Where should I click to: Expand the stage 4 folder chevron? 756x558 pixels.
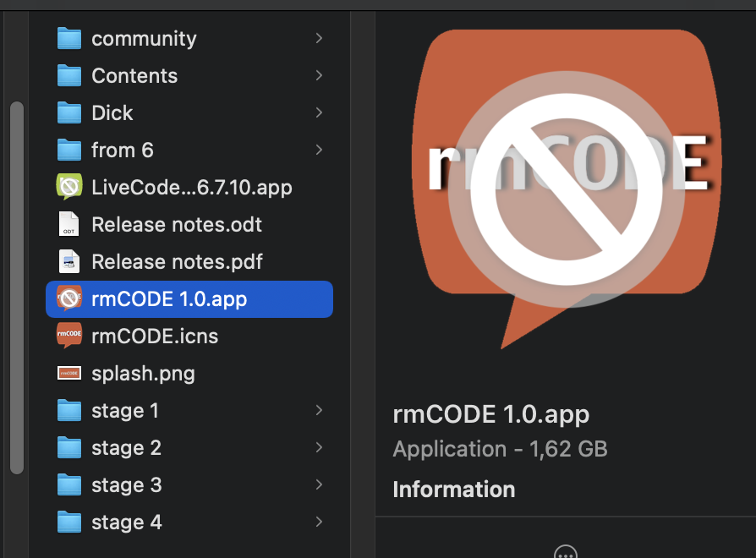point(319,522)
